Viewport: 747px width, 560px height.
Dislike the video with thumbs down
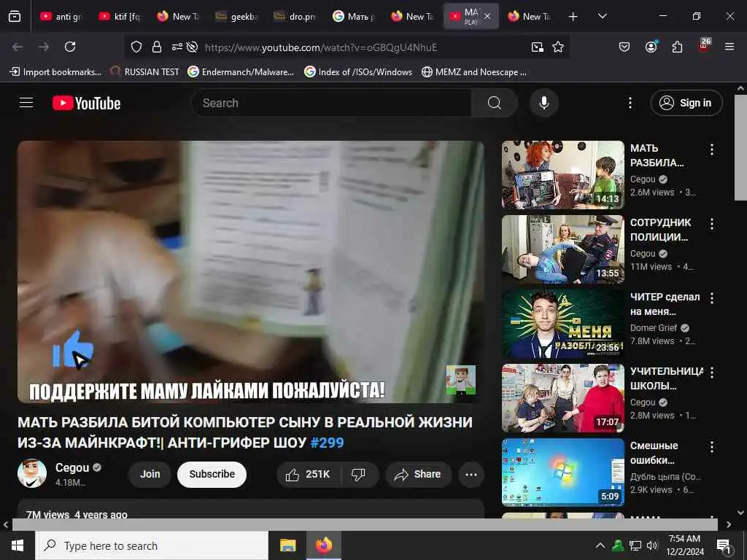(x=358, y=474)
